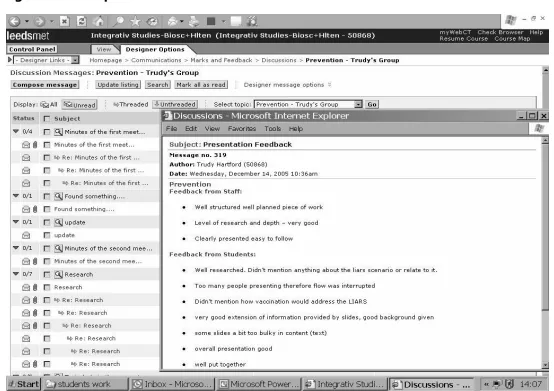This screenshot has height=391, width=554.
Task: Click the magnifier icon next to 'update' thread
Action: tap(58, 223)
